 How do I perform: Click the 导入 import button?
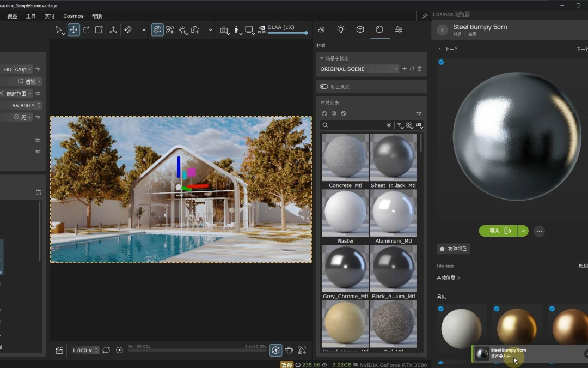pyautogui.click(x=498, y=231)
